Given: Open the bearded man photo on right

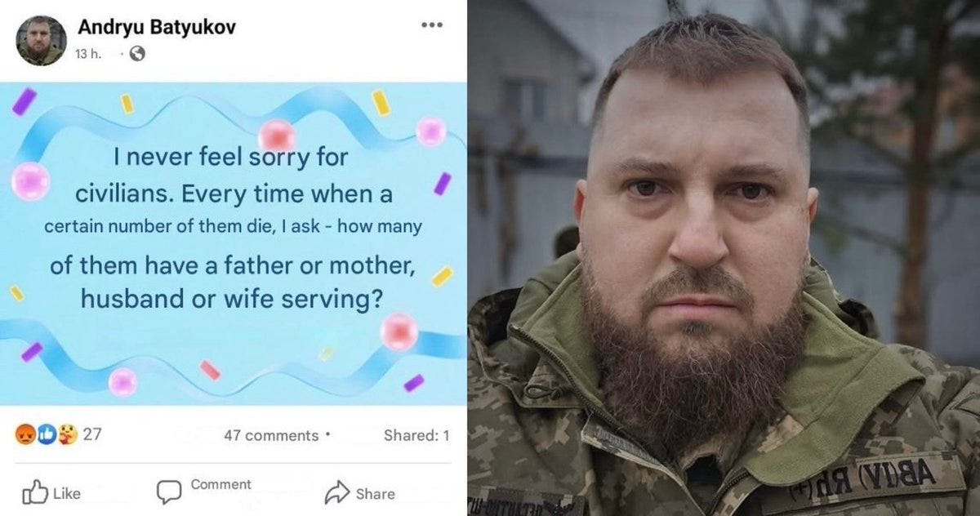Looking at the screenshot, I should (x=724, y=258).
